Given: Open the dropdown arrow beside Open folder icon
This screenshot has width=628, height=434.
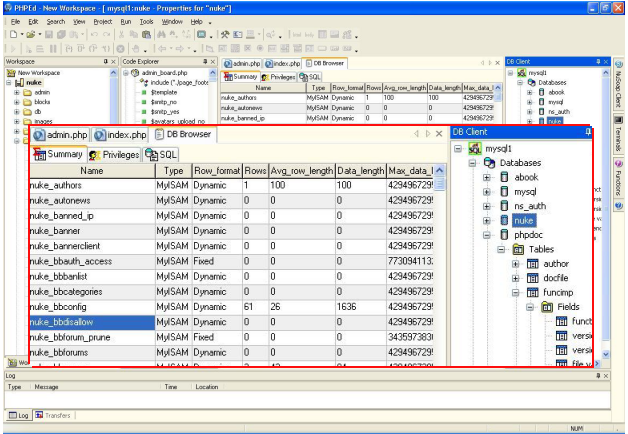Looking at the screenshot, I should (40, 34).
